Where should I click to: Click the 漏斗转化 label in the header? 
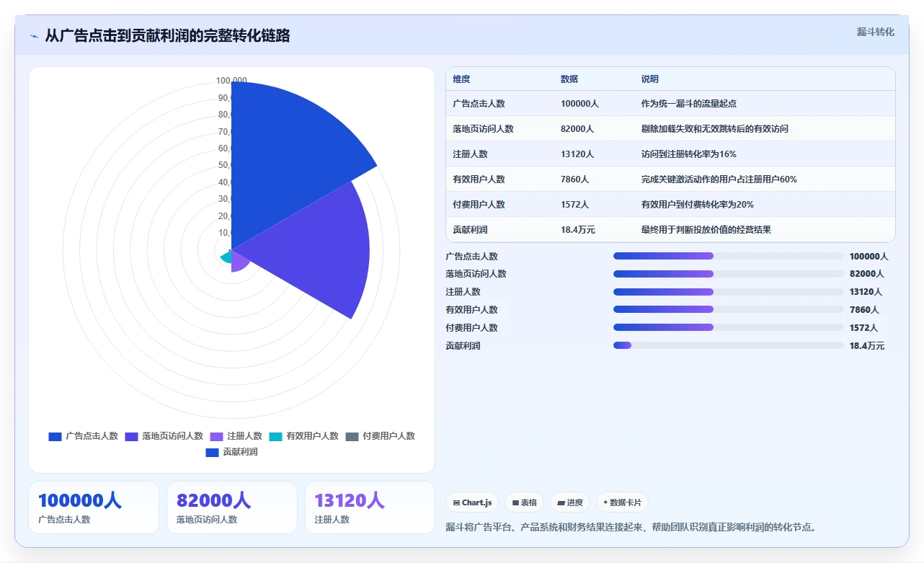[875, 32]
